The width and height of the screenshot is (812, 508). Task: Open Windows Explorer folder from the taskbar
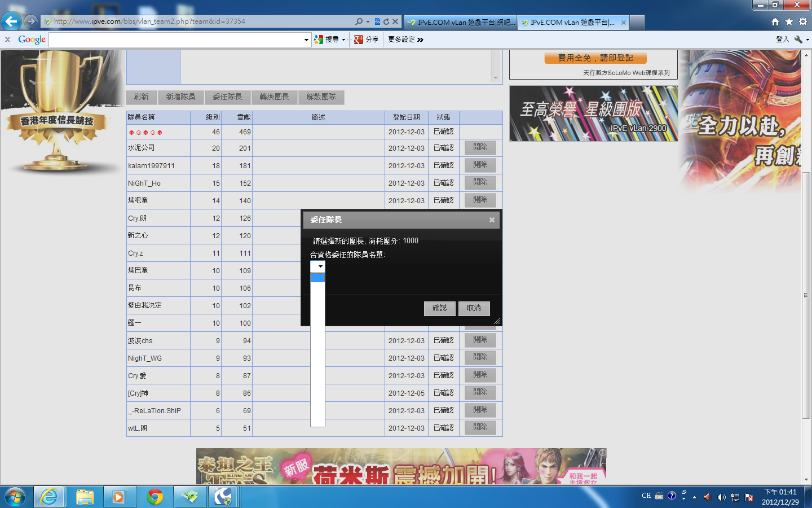[x=85, y=497]
